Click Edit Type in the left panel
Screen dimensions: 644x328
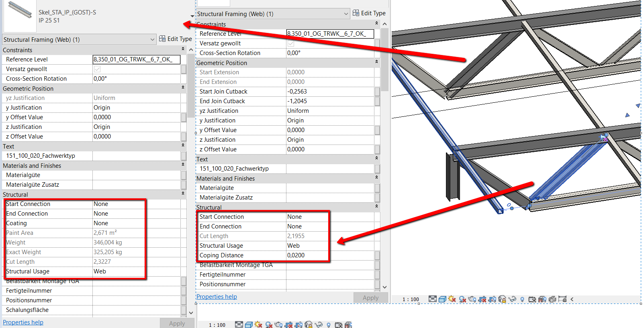tap(175, 39)
